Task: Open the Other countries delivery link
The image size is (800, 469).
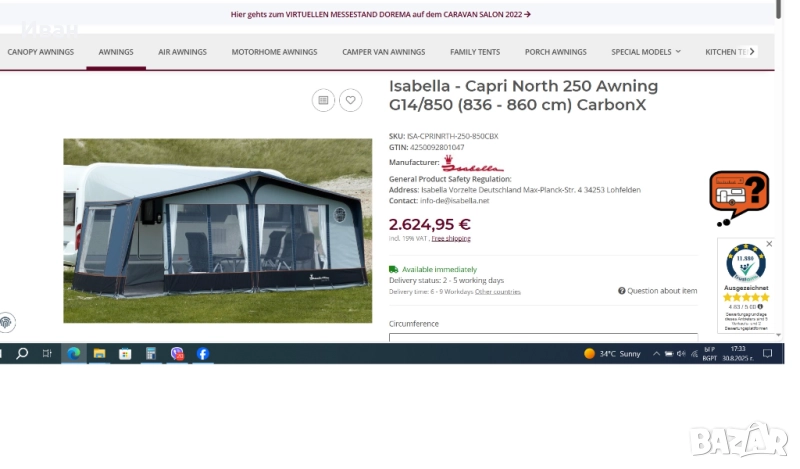Action: pos(497,292)
